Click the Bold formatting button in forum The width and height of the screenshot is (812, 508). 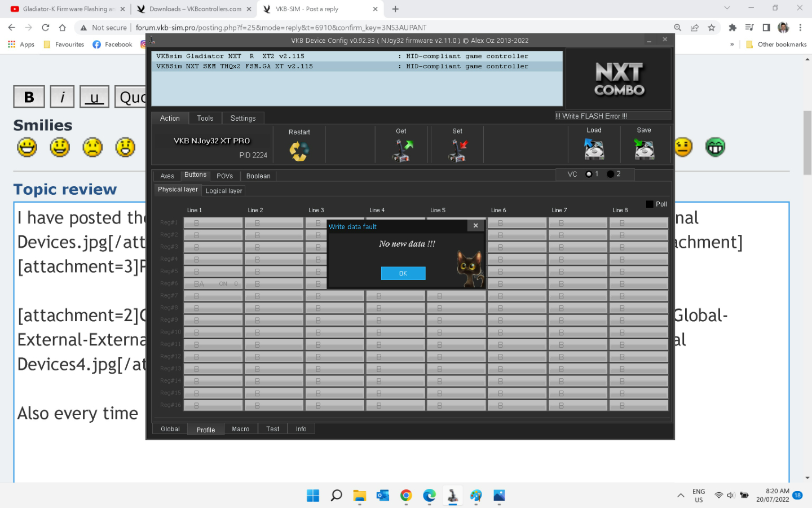point(29,97)
